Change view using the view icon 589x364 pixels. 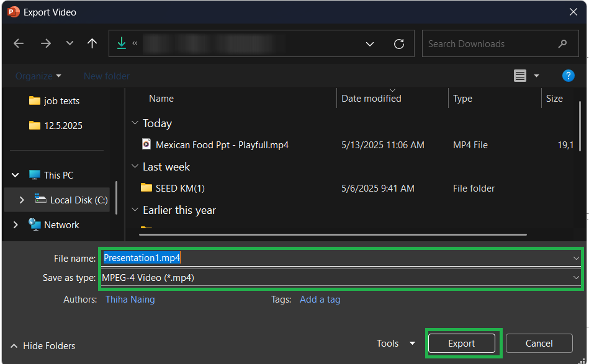coord(520,76)
